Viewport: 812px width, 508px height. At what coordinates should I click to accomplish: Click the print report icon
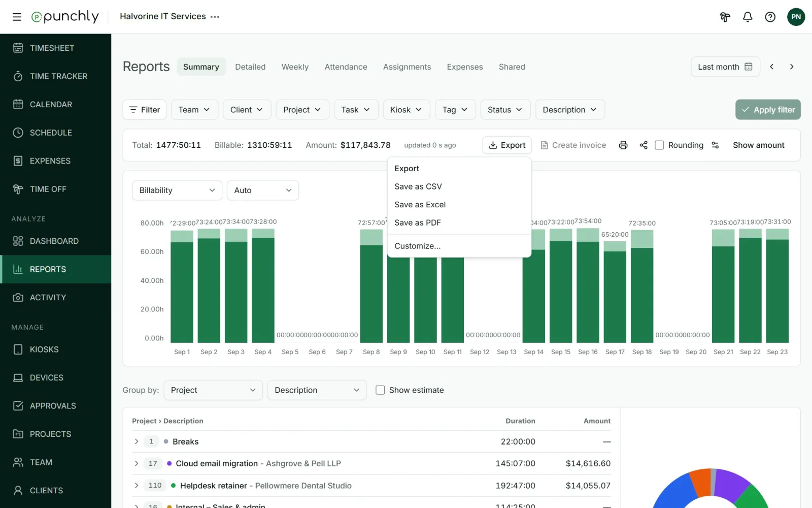(623, 145)
